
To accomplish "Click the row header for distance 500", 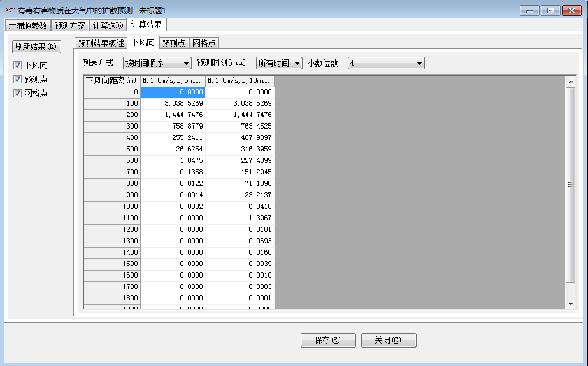I will coord(112,149).
